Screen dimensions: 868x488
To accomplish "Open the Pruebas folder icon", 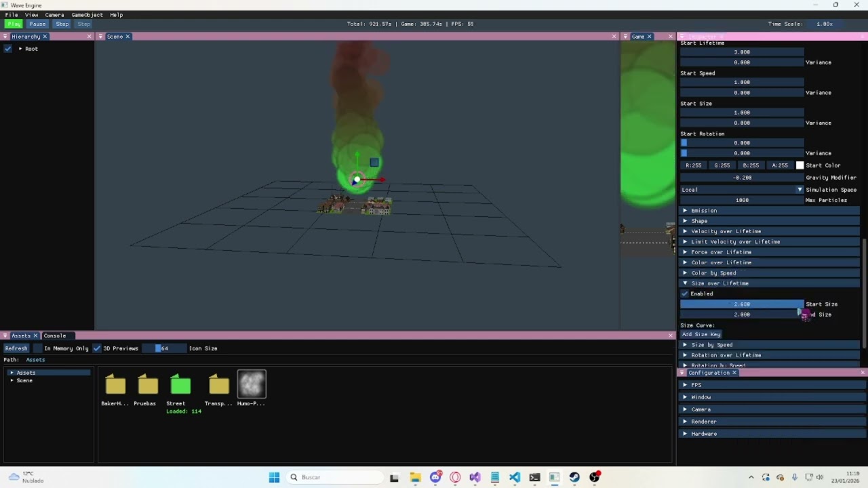I will tap(148, 384).
